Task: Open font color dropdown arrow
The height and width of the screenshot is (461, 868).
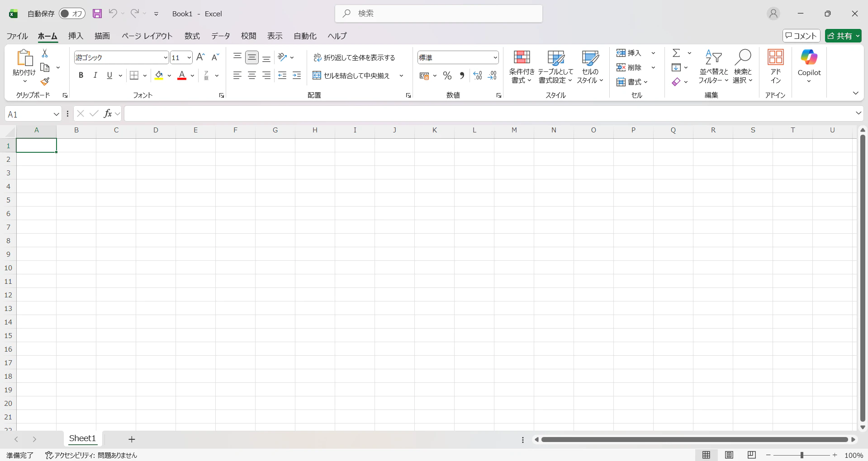Action: pyautogui.click(x=192, y=75)
